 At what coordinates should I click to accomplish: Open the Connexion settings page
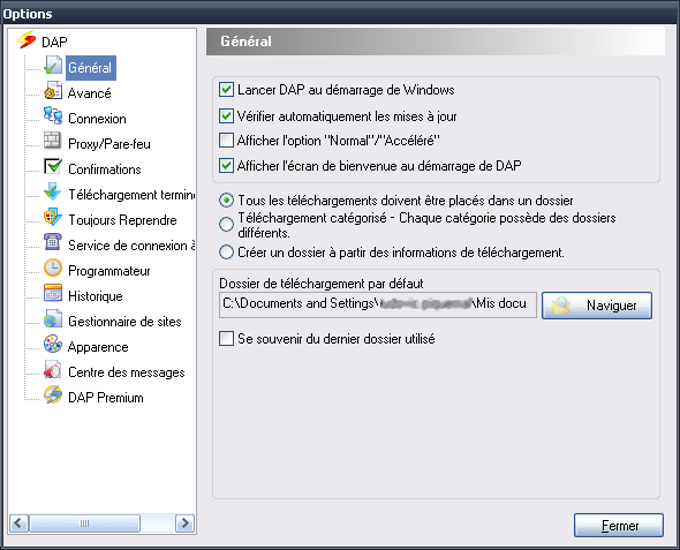97,118
